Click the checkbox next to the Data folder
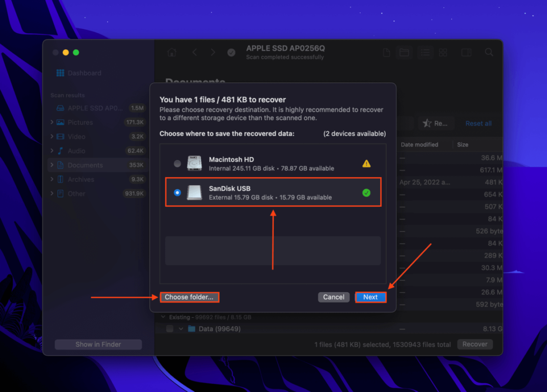Screen dimensions: 547x392 tap(169, 329)
